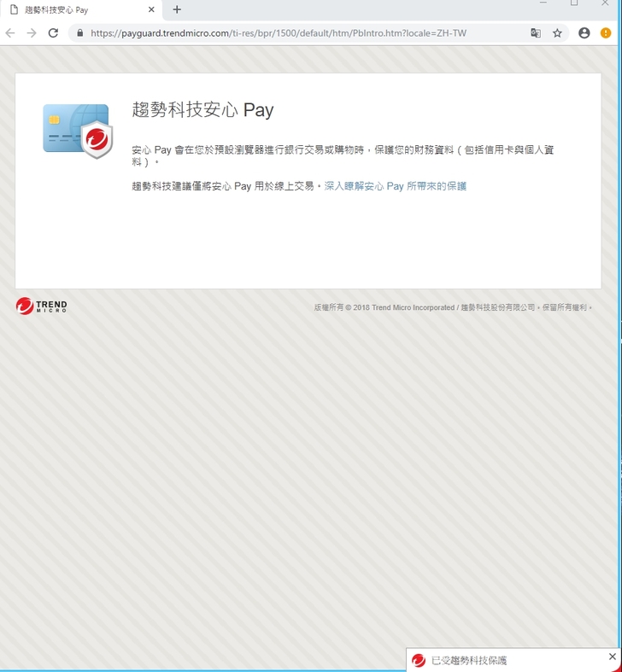Open a new browser tab
The width and height of the screenshot is (622, 672).
[x=177, y=9]
